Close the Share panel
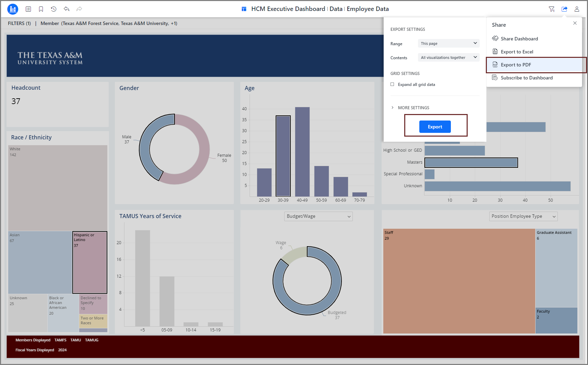The height and width of the screenshot is (365, 588). point(575,23)
